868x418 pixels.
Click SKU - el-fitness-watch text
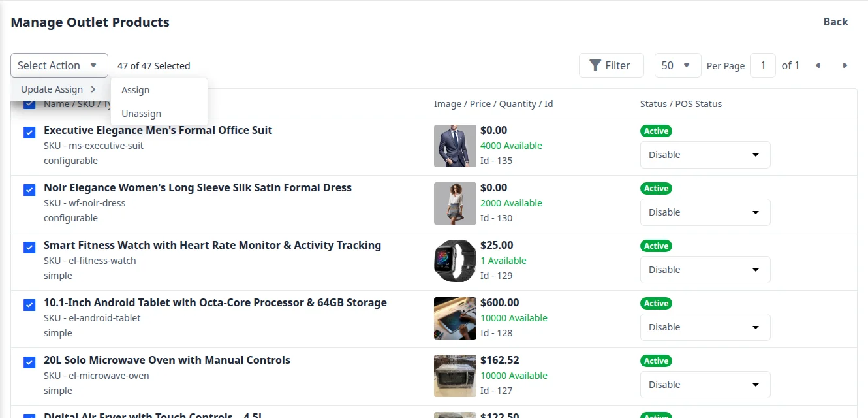(90, 261)
